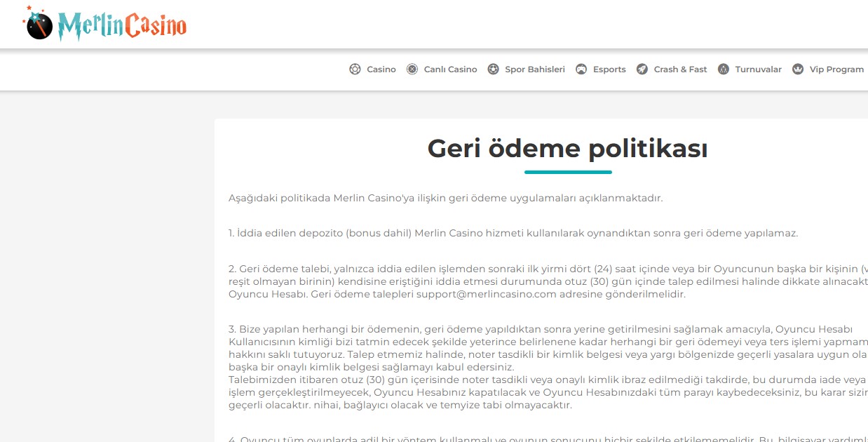Open the Vip Program text link
This screenshot has height=442, width=868.
(x=836, y=69)
